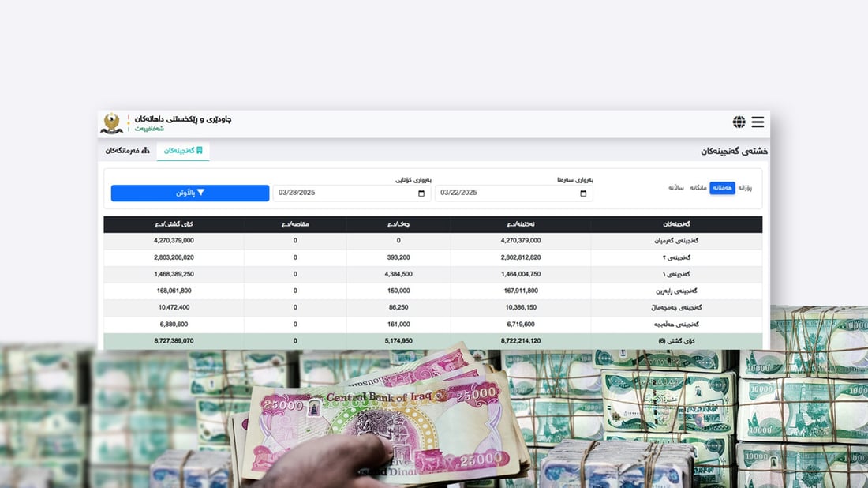868x488 pixels.
Task: Select the هەفتانە (weekly) period option
Action: (722, 188)
